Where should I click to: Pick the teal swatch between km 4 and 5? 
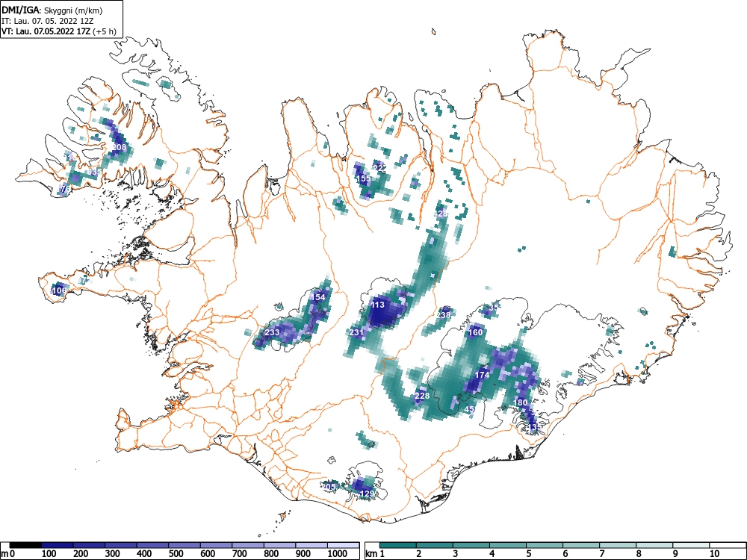pos(508,545)
